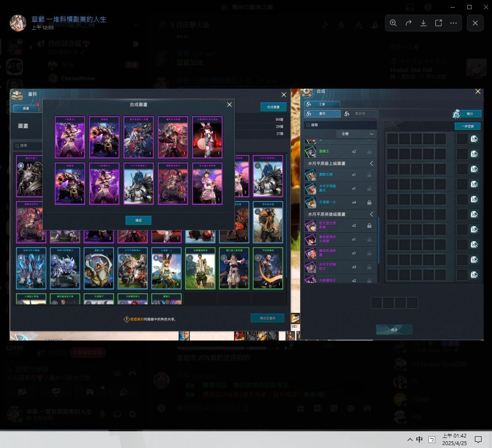Toggle the lock on 雷隱王 entry

tap(369, 152)
